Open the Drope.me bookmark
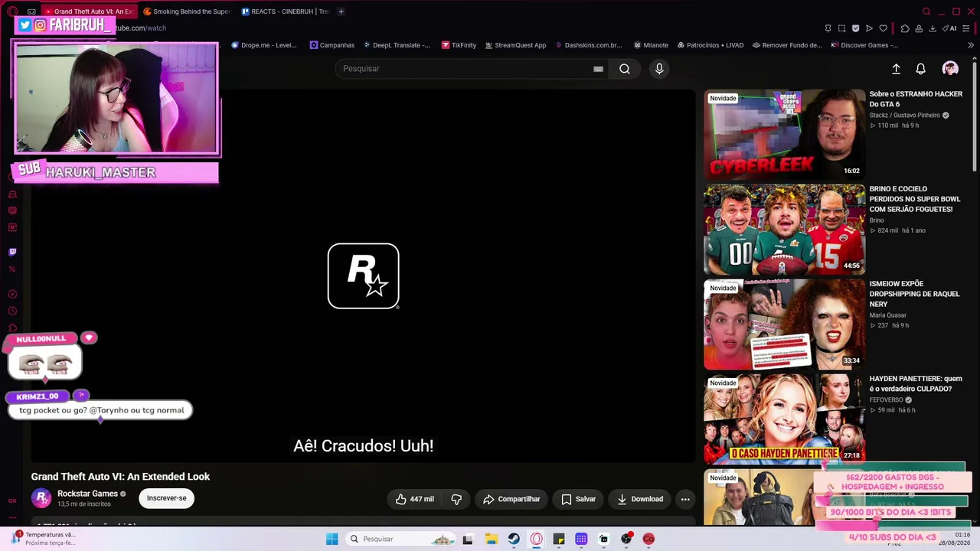The height and width of the screenshot is (551, 980). coord(263,45)
